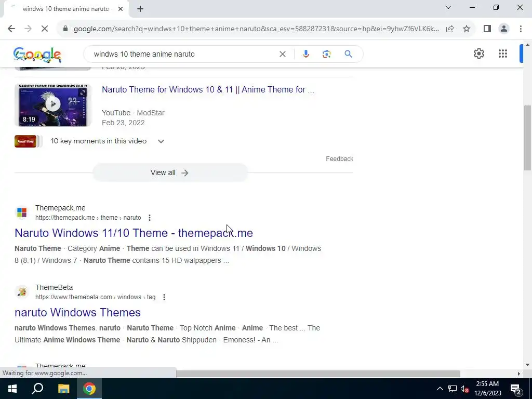Stop loading the page
532x399 pixels.
pos(45,29)
